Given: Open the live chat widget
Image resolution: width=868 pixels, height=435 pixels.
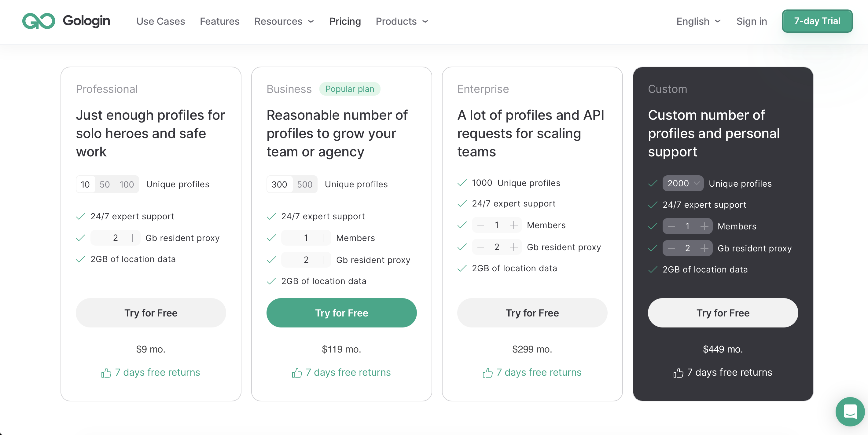Looking at the screenshot, I should [x=849, y=411].
